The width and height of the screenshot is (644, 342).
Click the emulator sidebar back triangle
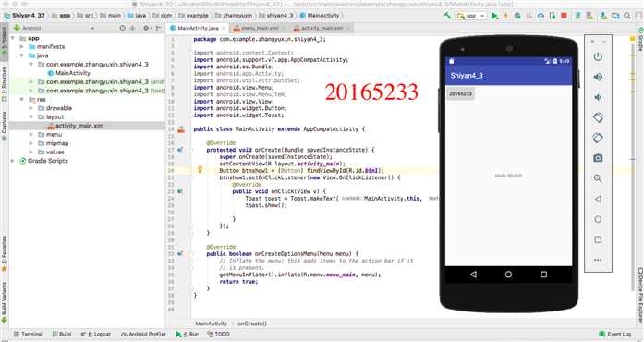598,199
